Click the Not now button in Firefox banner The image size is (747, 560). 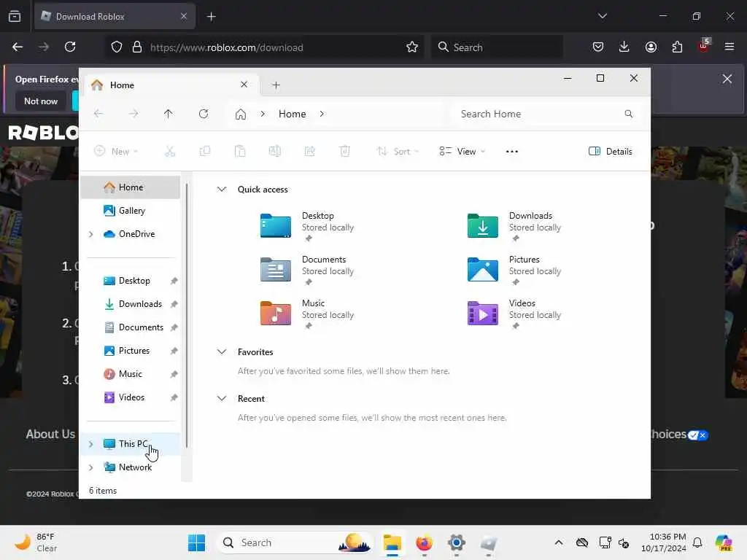[41, 101]
